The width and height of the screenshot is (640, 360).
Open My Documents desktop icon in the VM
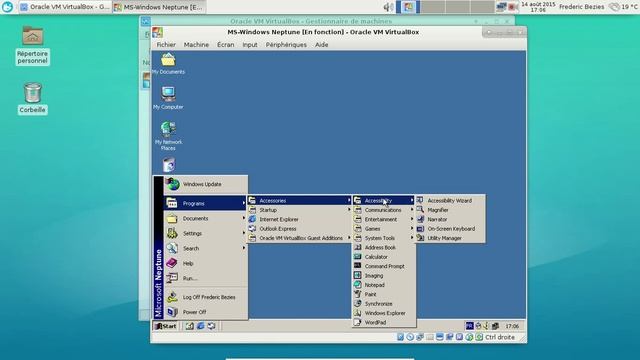[x=168, y=64]
